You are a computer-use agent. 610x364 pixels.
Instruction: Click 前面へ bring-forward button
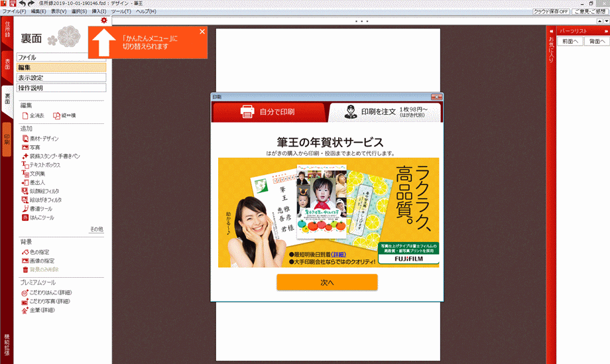(570, 41)
